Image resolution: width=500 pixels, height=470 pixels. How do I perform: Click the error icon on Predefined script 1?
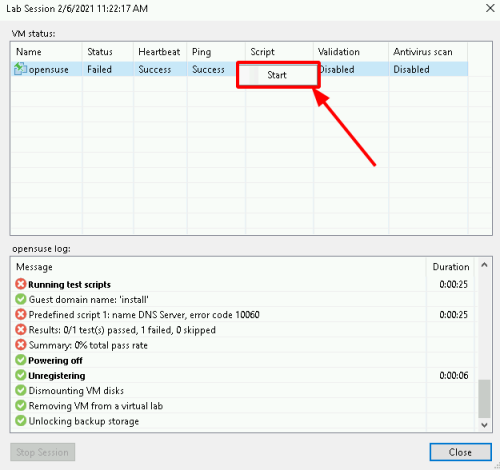pos(21,314)
